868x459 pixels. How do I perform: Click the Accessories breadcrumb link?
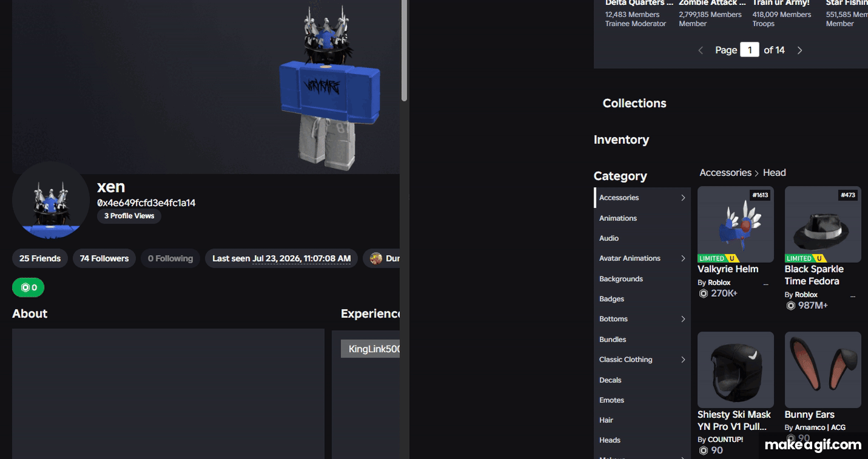coord(725,172)
